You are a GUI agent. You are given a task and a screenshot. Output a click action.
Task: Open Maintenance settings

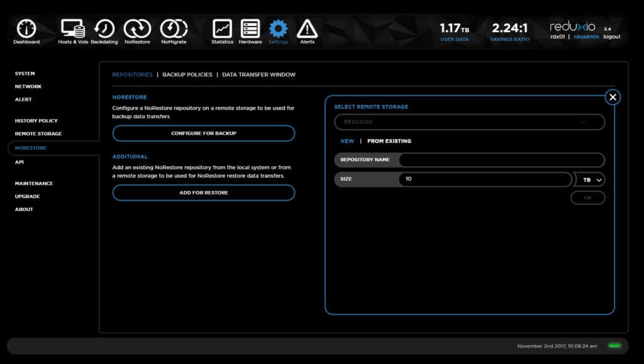click(34, 183)
